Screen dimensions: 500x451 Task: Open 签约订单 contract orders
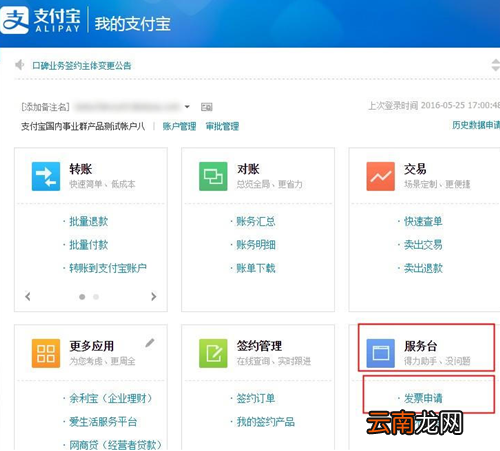click(x=256, y=398)
